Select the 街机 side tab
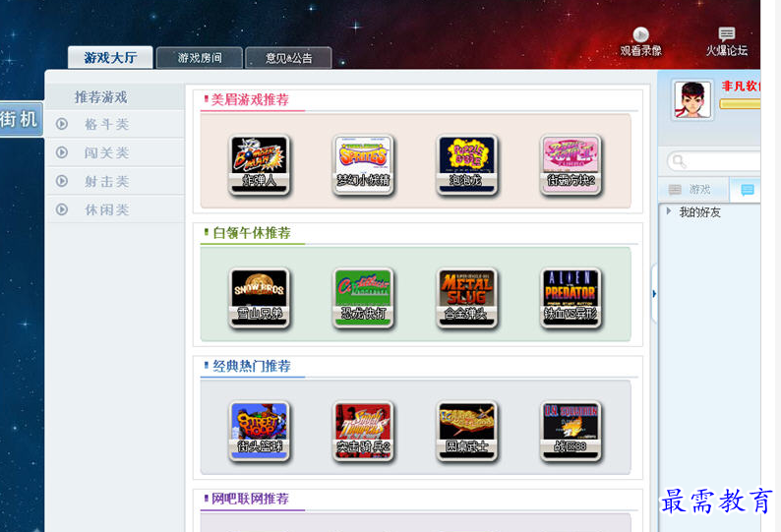 point(20,120)
